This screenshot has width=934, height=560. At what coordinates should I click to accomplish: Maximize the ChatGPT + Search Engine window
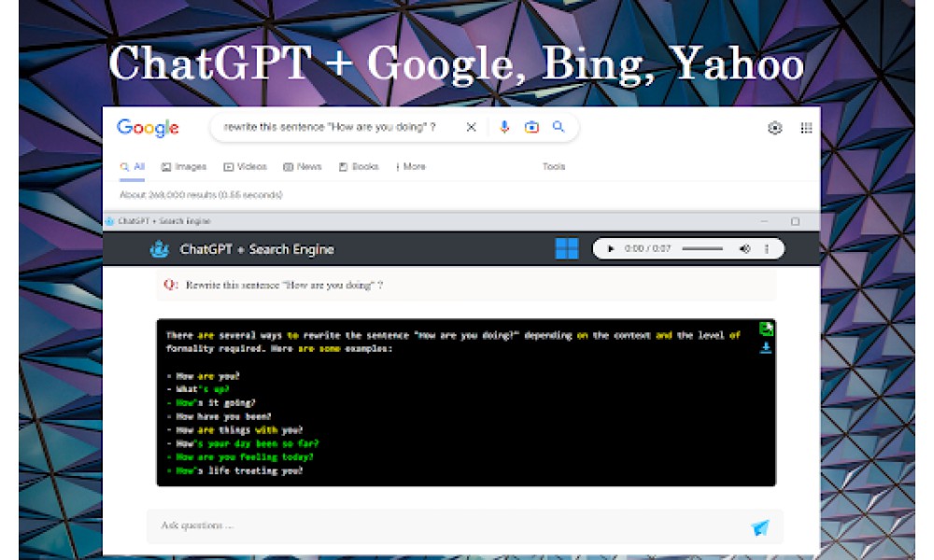click(795, 221)
